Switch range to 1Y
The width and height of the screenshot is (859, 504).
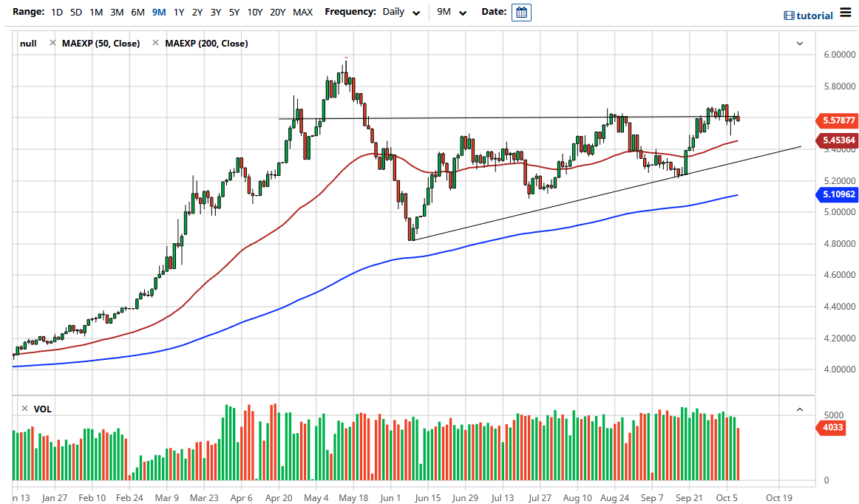click(179, 13)
